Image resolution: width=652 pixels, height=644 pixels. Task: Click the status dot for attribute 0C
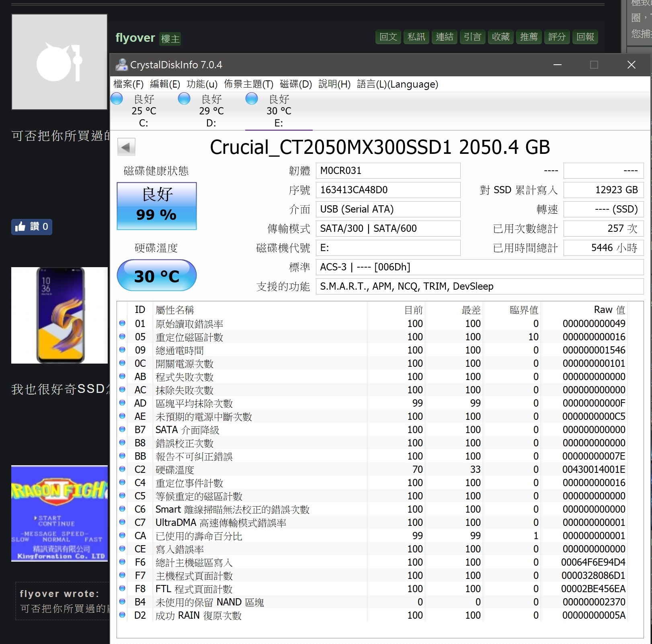coord(122,363)
